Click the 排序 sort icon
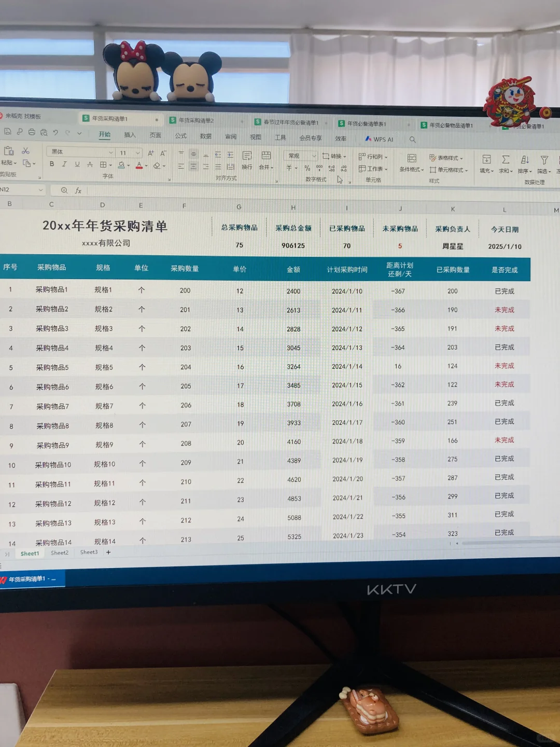This screenshot has height=747, width=560. (525, 159)
